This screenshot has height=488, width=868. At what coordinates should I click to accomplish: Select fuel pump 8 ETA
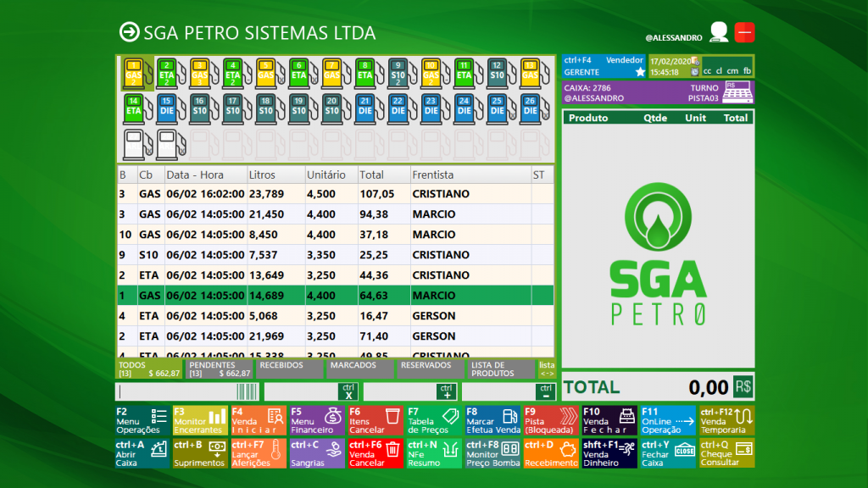click(x=368, y=74)
